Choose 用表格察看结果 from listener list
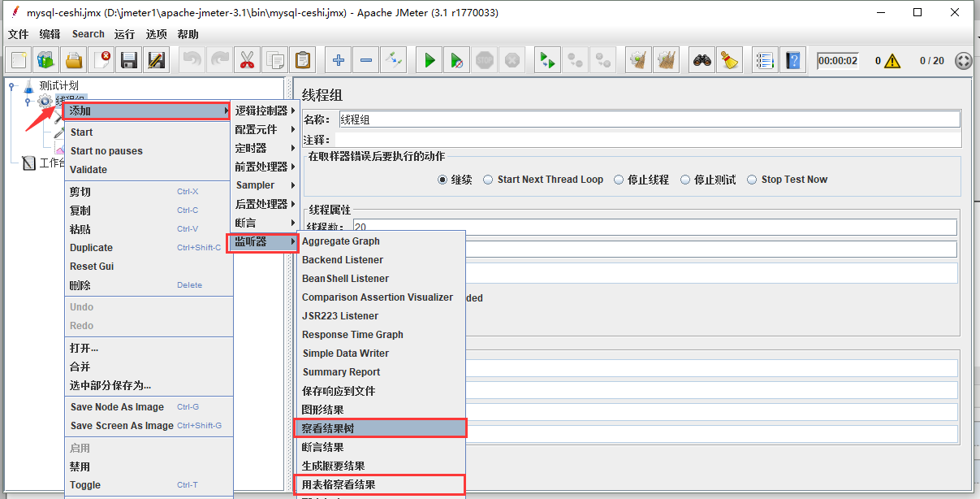This screenshot has width=980, height=499. [380, 484]
